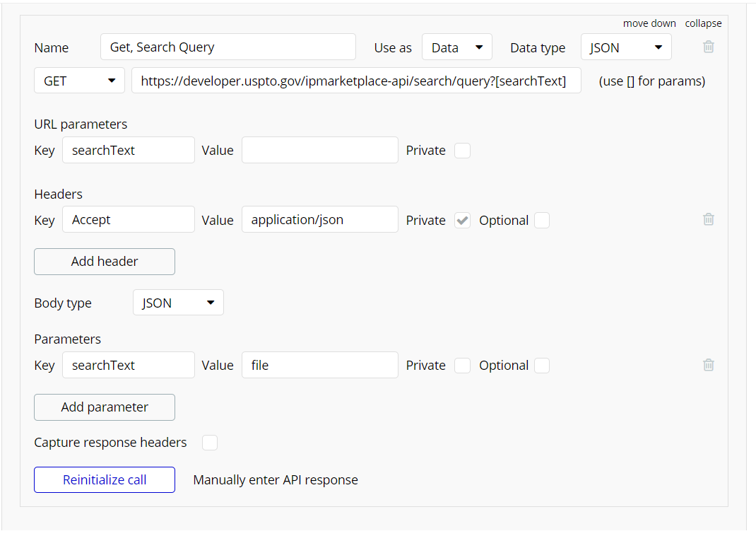
Task: Enable Capture response headers checkbox
Action: coord(210,443)
